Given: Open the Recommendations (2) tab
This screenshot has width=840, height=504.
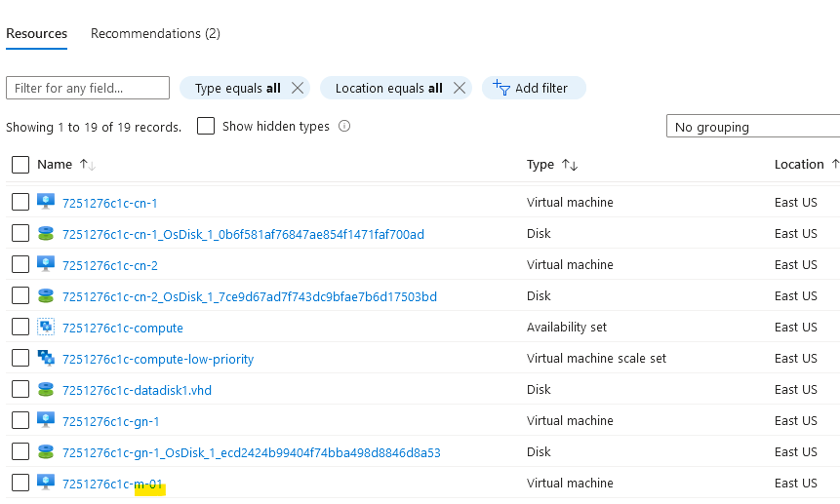Looking at the screenshot, I should tap(155, 34).
